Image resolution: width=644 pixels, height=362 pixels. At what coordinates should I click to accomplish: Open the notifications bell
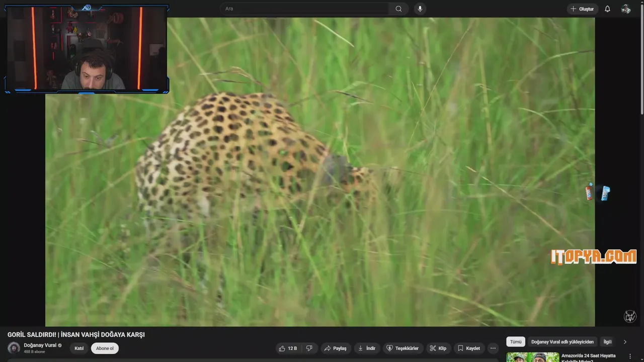pyautogui.click(x=607, y=9)
